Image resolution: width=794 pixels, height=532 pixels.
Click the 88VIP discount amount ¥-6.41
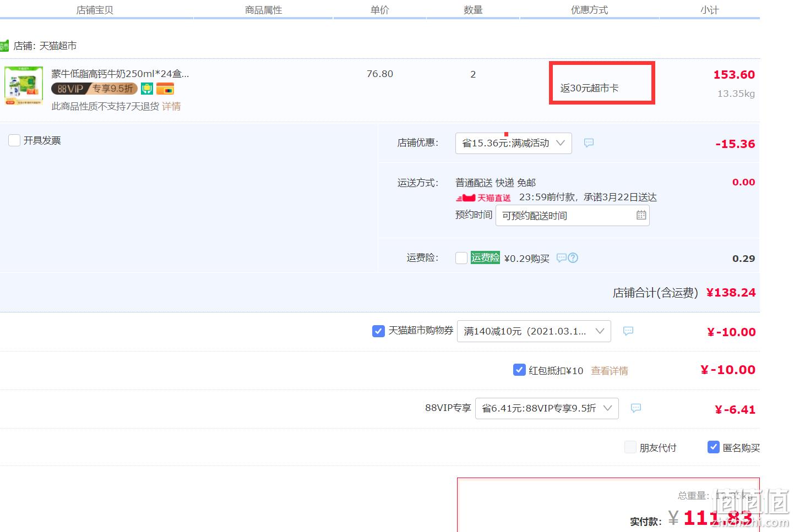point(735,409)
